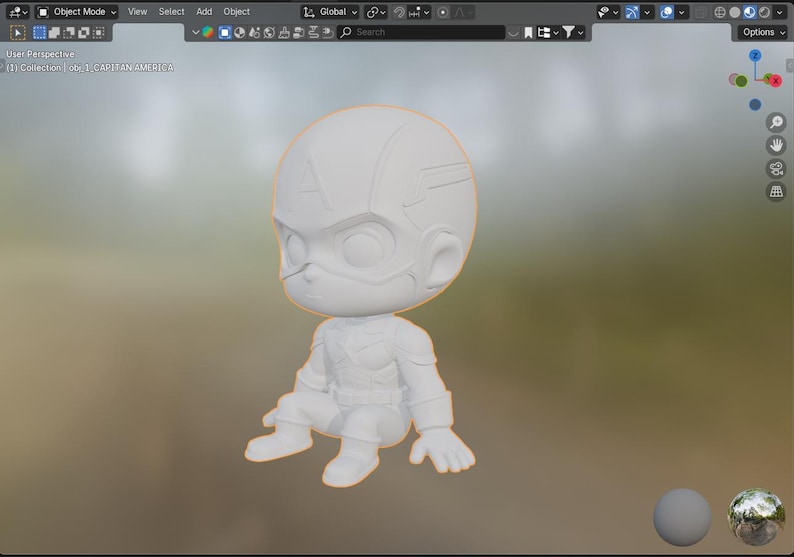The image size is (794, 557).
Task: Switch to wireframe viewport shading
Action: (x=720, y=12)
